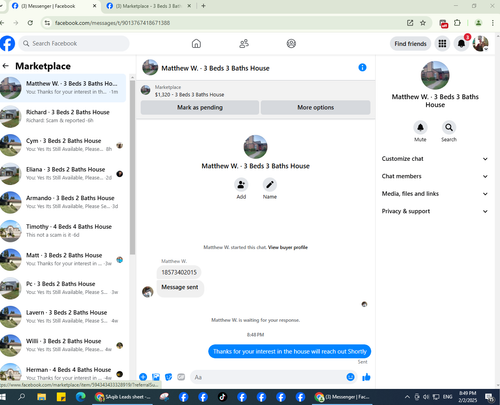This screenshot has height=405, width=500.
Task: Click the conversation list scrollbar
Action: 132,167
